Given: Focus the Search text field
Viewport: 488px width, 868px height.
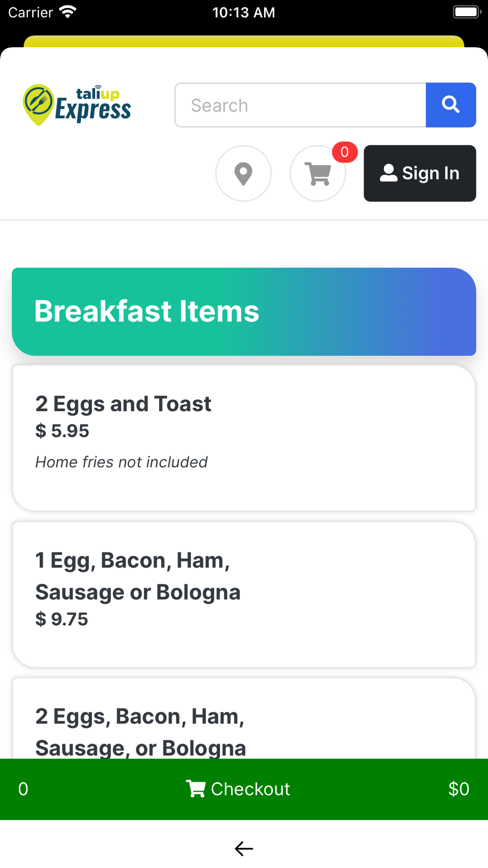Looking at the screenshot, I should 301,105.
